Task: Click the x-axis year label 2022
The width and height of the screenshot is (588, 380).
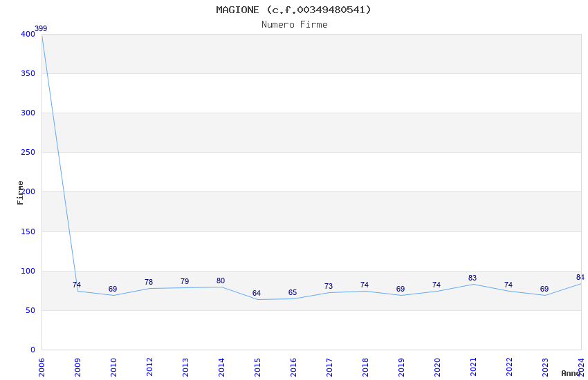Action: pos(510,367)
